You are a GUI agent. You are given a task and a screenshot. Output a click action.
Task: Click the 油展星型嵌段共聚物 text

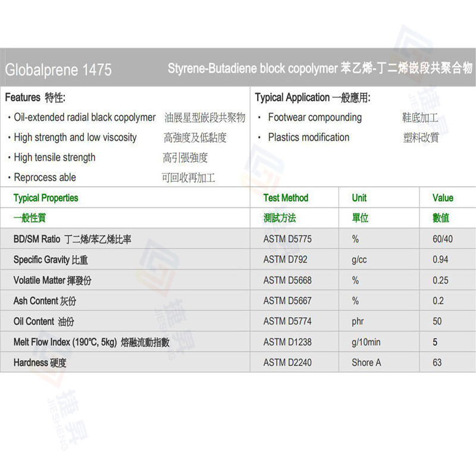(205, 117)
